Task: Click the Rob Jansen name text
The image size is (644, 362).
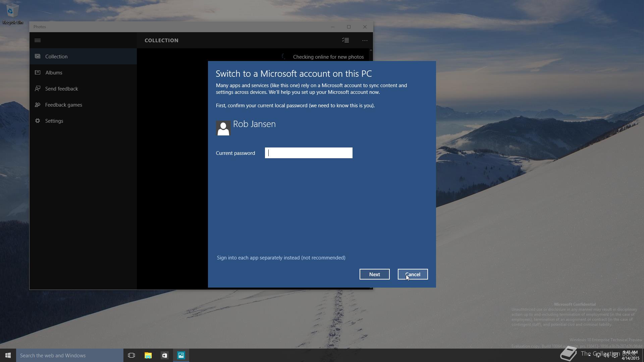Action: [254, 124]
